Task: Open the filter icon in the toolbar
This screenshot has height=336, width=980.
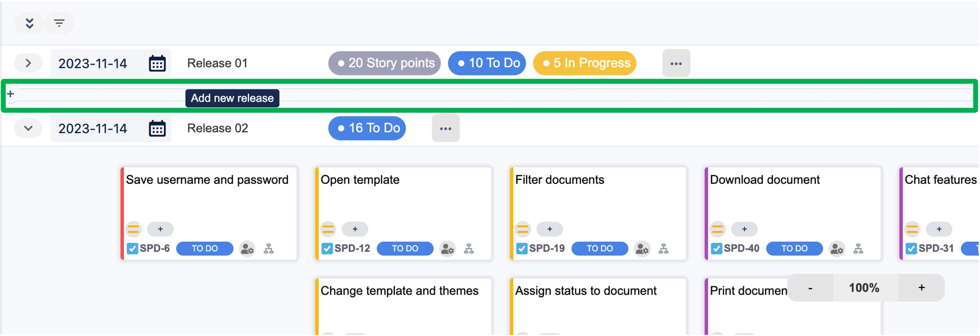Action: coord(59,23)
